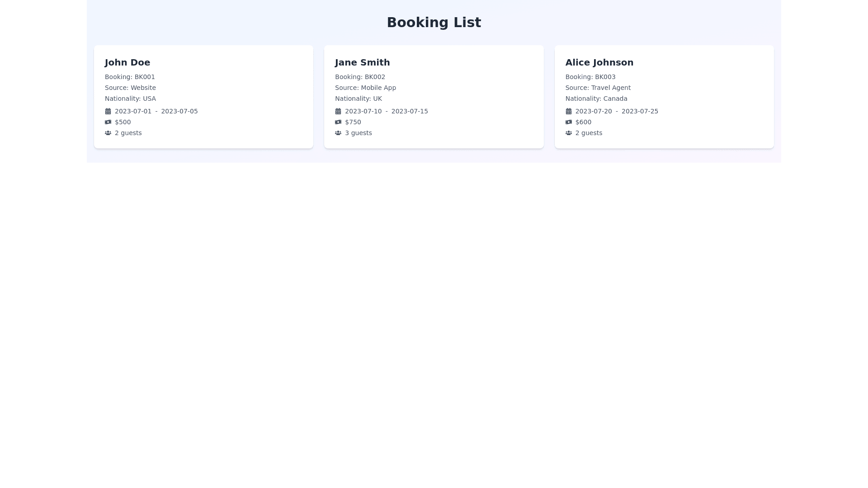The width and height of the screenshot is (868, 488).
Task: Click check-in date 2023-07-10
Action: click(x=363, y=111)
